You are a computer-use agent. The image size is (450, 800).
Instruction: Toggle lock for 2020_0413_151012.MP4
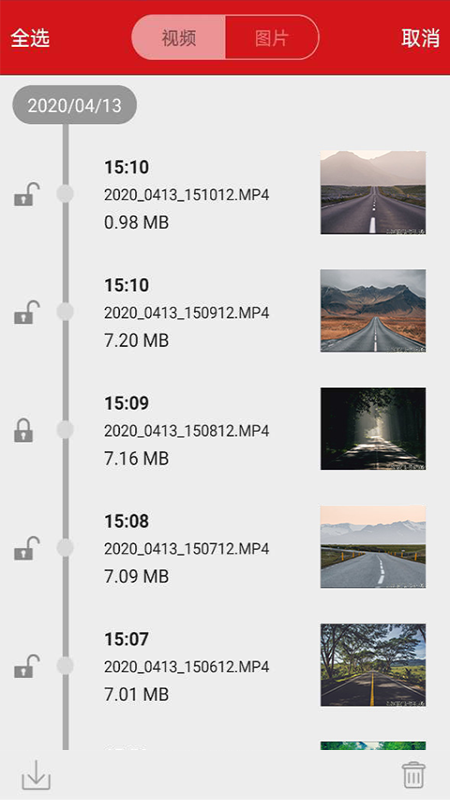point(27,194)
